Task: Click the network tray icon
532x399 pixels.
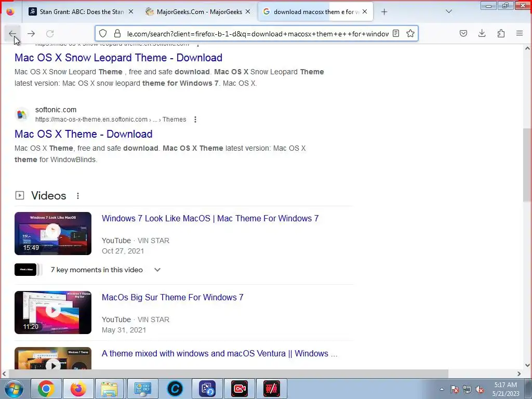Action: (x=467, y=389)
